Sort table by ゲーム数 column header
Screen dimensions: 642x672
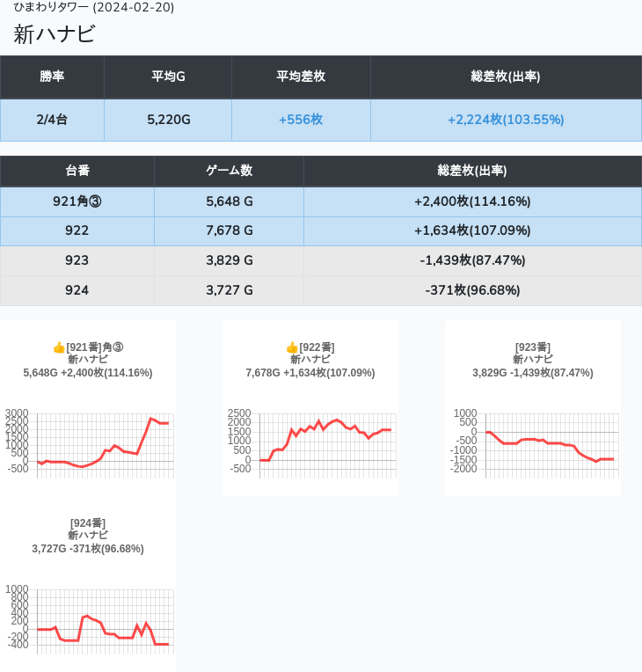tap(229, 171)
